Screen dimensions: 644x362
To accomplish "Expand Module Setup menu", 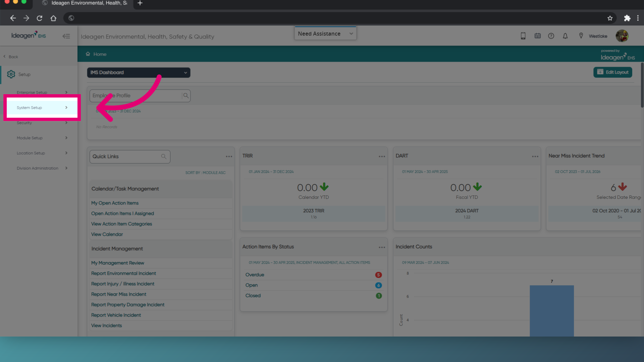I will coord(42,138).
